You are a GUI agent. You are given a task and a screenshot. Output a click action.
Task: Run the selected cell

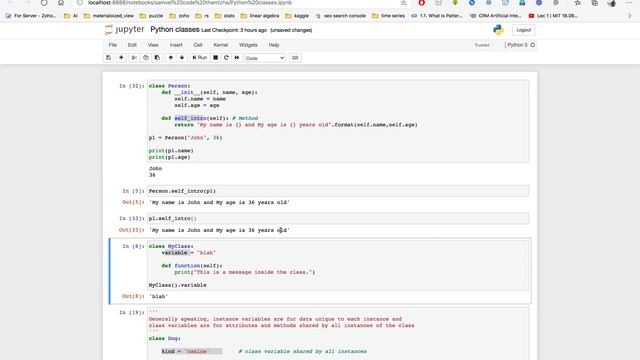200,58
